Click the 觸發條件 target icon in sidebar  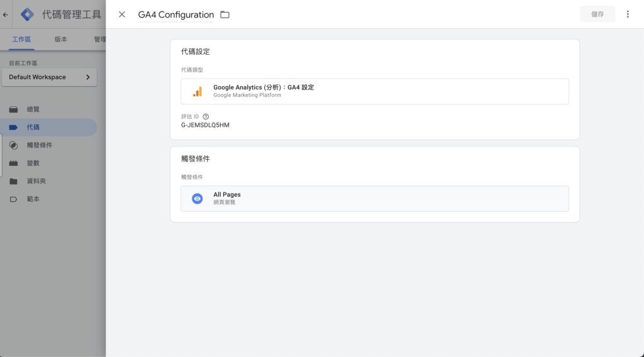[14, 145]
